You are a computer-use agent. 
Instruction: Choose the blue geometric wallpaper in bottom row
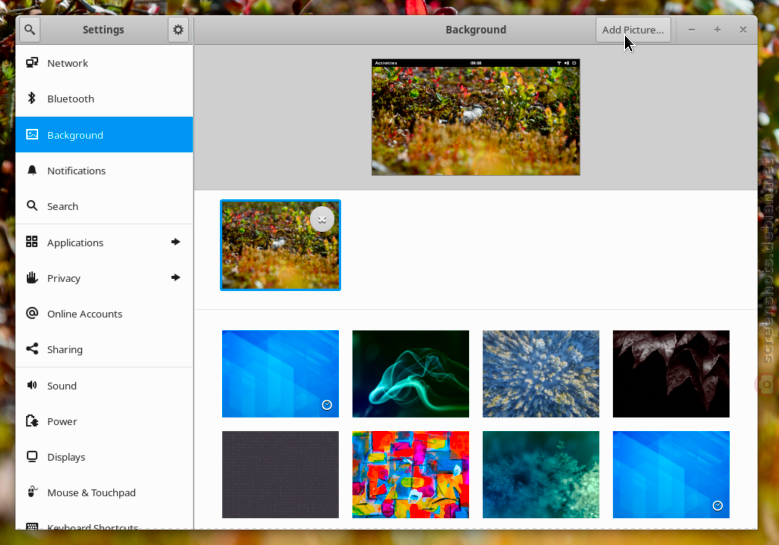[671, 474]
